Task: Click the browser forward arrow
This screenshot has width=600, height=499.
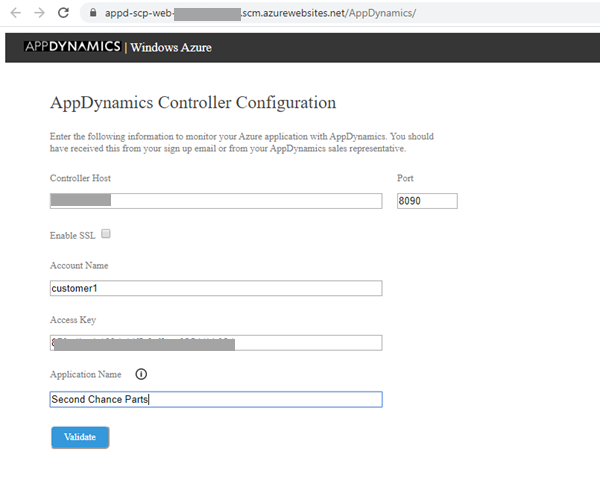Action: click(x=38, y=13)
